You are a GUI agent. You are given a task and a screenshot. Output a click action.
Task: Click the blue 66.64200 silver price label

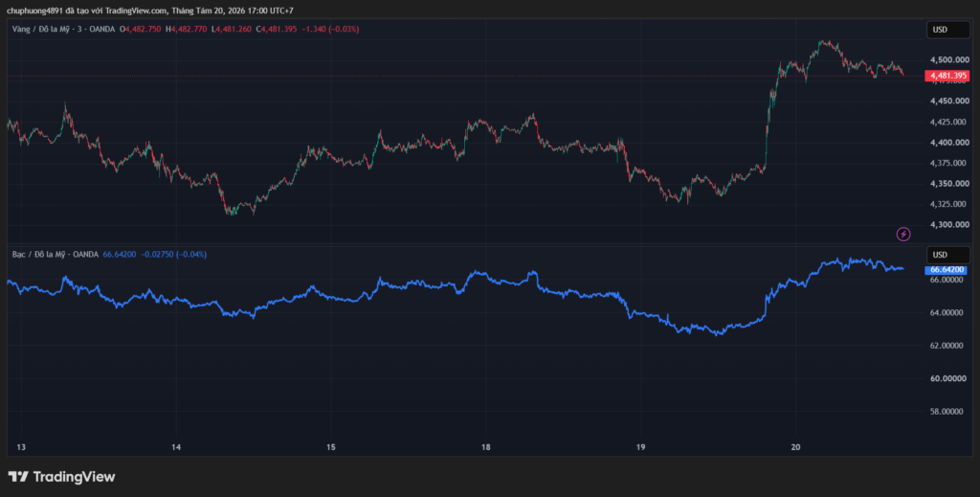coord(946,269)
